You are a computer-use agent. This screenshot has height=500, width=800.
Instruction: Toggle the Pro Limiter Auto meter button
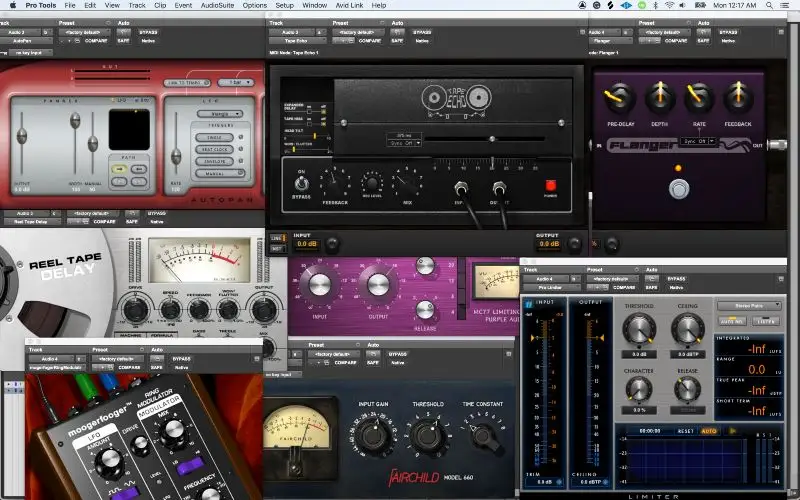point(709,431)
